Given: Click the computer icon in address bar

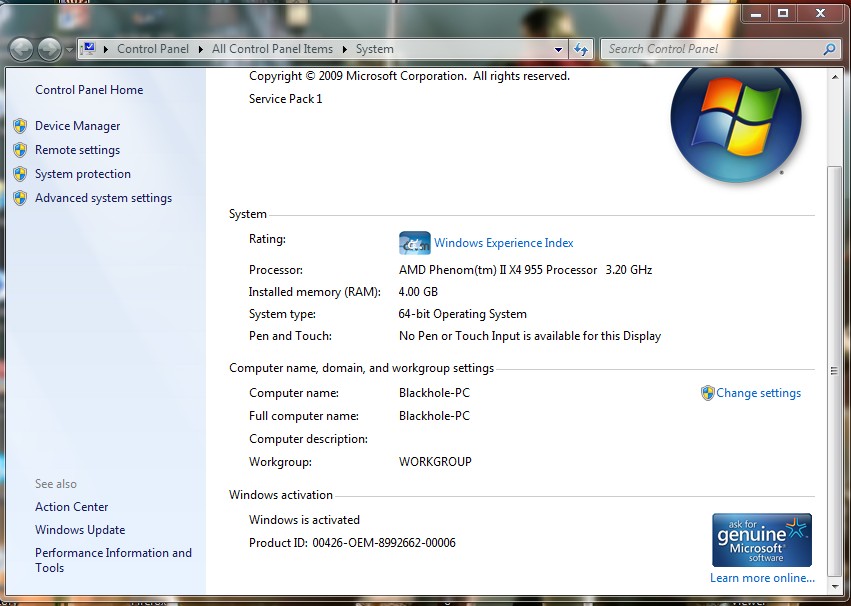Looking at the screenshot, I should (88, 49).
